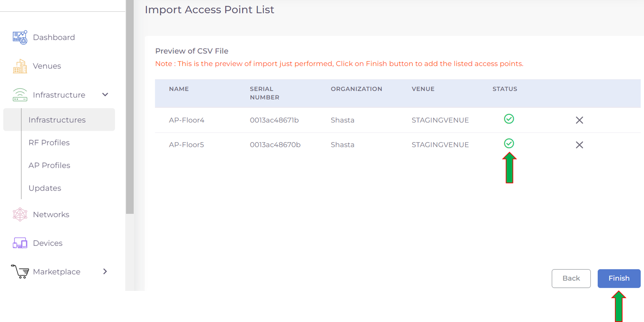Screen dimensions: 644x322
Task: Select Updates under Infrastructure
Action: click(x=45, y=188)
